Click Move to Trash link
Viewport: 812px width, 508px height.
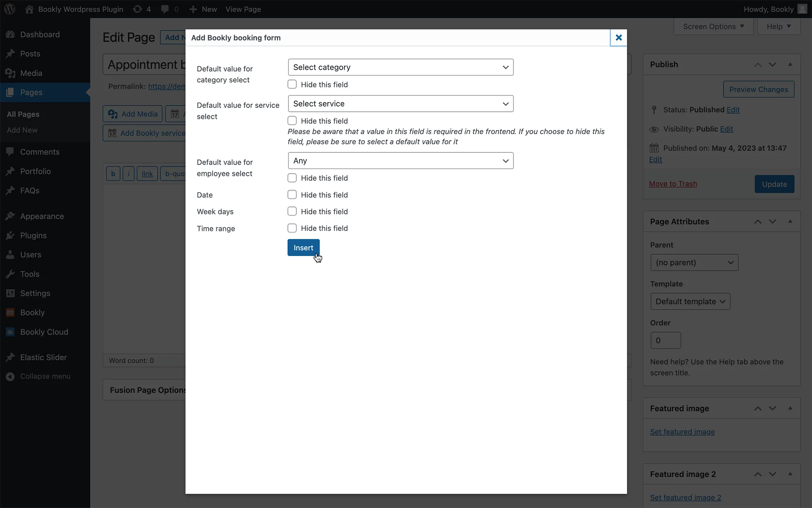coord(673,184)
